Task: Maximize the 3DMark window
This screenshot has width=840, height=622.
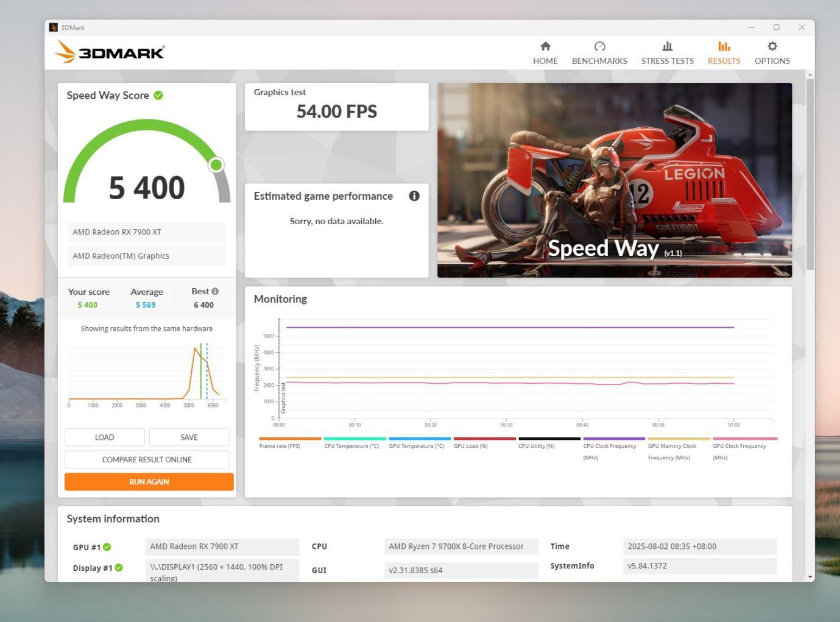Action: pyautogui.click(x=777, y=27)
